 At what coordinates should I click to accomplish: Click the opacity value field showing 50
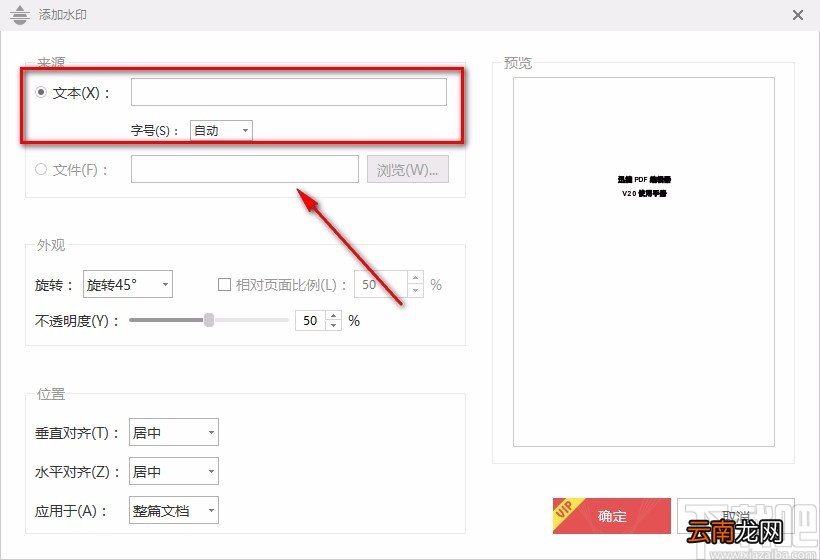311,320
